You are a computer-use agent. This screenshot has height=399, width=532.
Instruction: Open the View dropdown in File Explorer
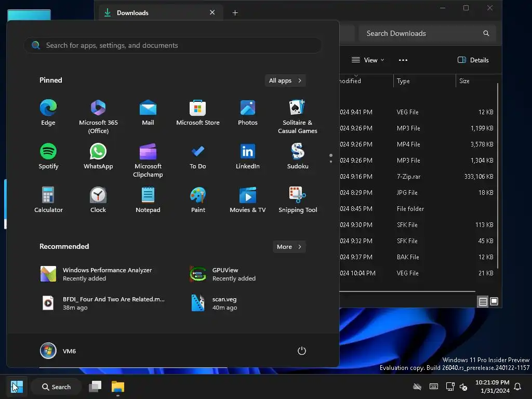368,60
